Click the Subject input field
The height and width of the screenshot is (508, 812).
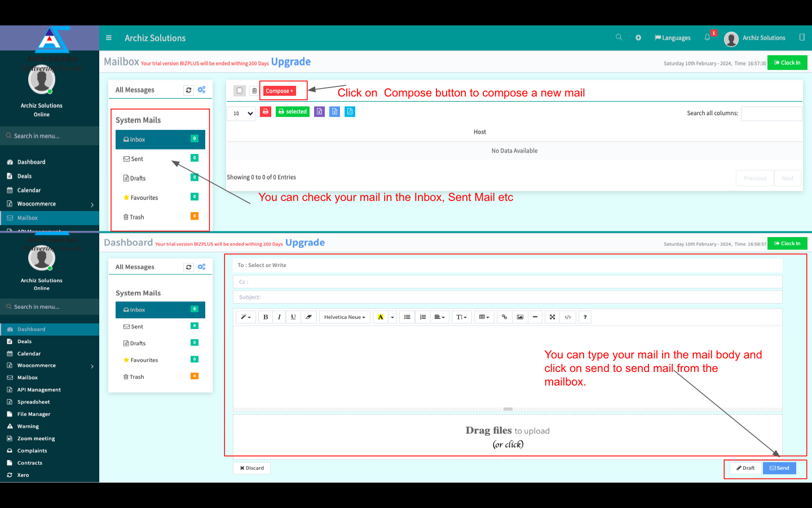(x=507, y=297)
